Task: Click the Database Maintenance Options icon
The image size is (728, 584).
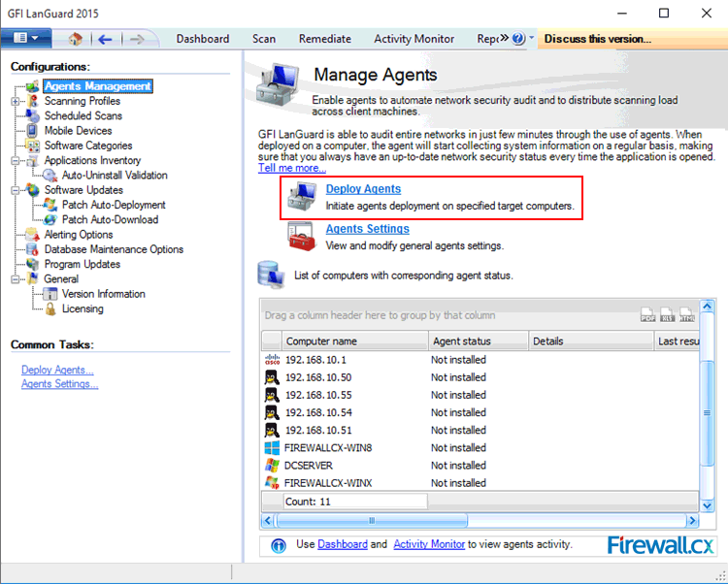Action: click(x=32, y=249)
